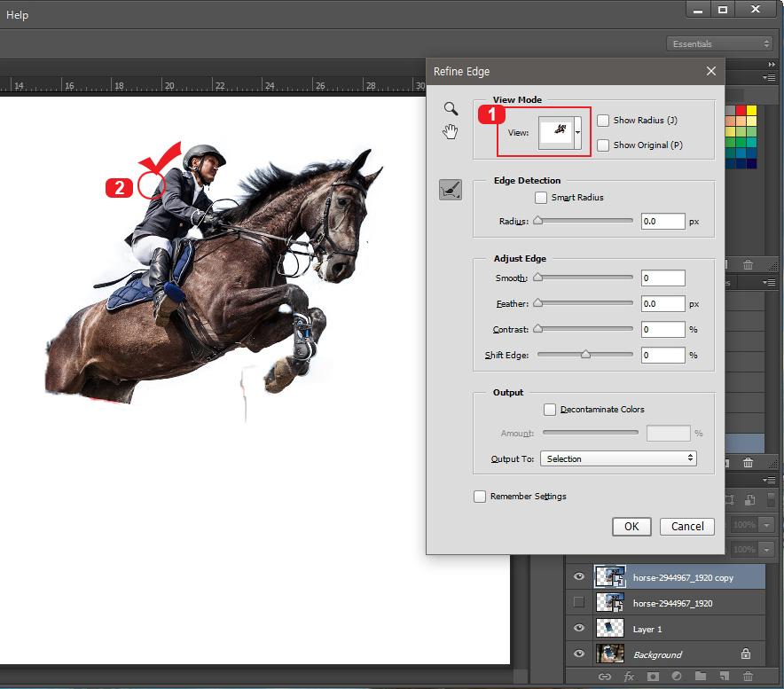Open the Output To dropdown
The image size is (784, 689).
[x=618, y=458]
